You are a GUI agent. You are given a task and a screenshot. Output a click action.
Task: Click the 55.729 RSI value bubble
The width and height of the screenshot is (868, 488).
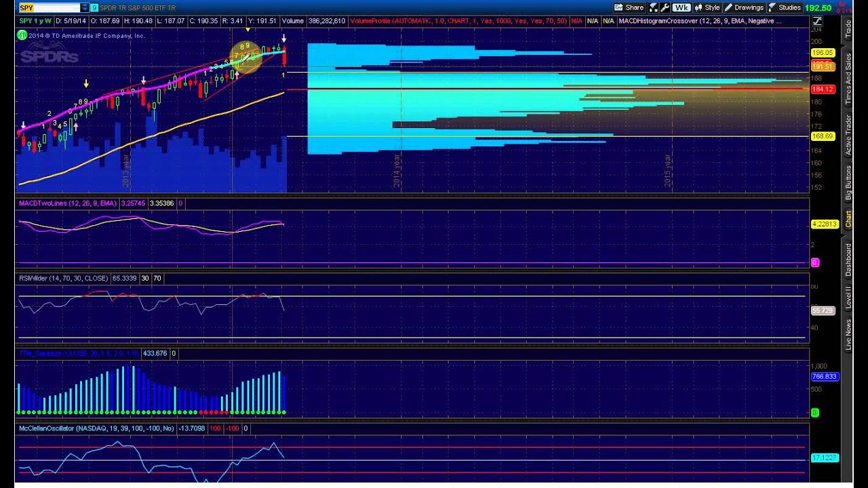pos(823,310)
